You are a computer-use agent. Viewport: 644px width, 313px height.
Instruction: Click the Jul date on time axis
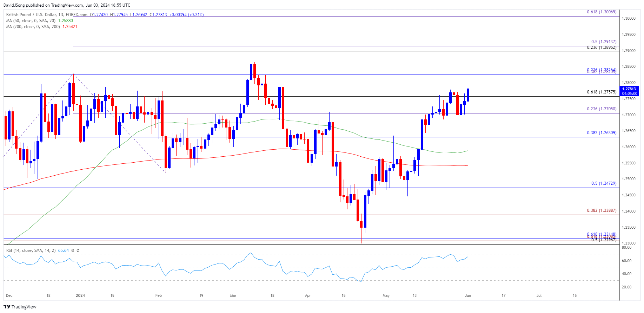pyautogui.click(x=539, y=295)
